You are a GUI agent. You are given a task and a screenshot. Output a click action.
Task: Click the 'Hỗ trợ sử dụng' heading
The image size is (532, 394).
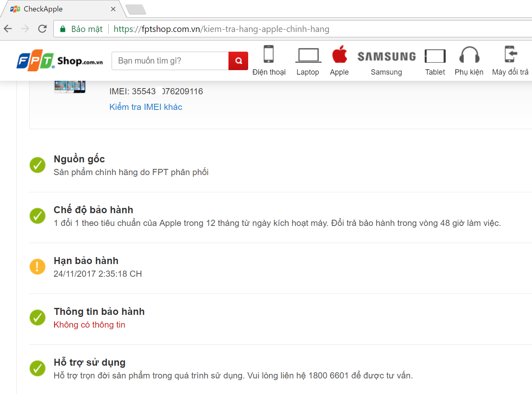pyautogui.click(x=89, y=362)
